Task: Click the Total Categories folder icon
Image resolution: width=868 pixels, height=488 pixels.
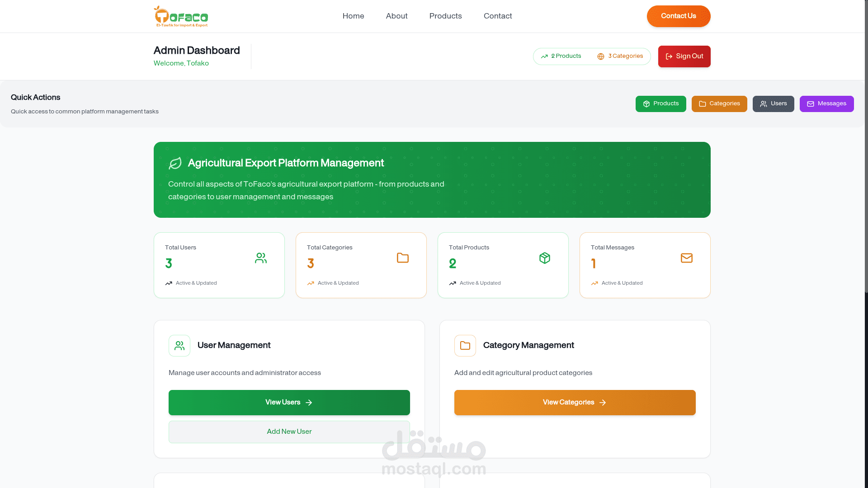Action: pyautogui.click(x=402, y=258)
